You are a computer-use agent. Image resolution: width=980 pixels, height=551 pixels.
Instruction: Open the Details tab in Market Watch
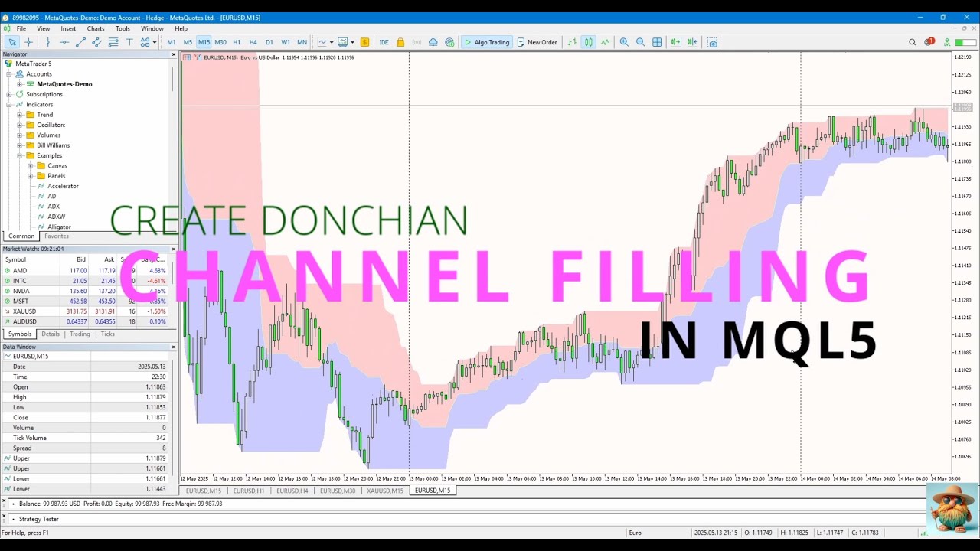[51, 334]
